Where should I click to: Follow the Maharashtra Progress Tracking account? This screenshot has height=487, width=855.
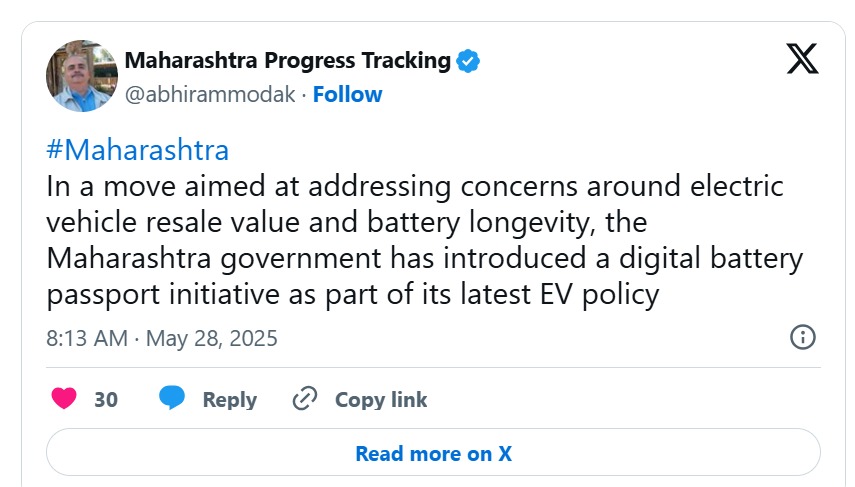tap(348, 95)
